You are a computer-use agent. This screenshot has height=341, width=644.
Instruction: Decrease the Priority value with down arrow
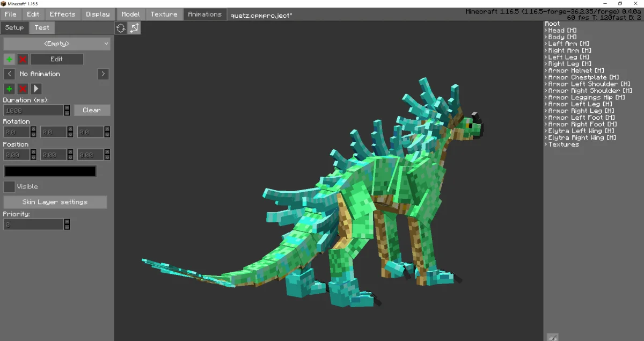[x=67, y=227]
